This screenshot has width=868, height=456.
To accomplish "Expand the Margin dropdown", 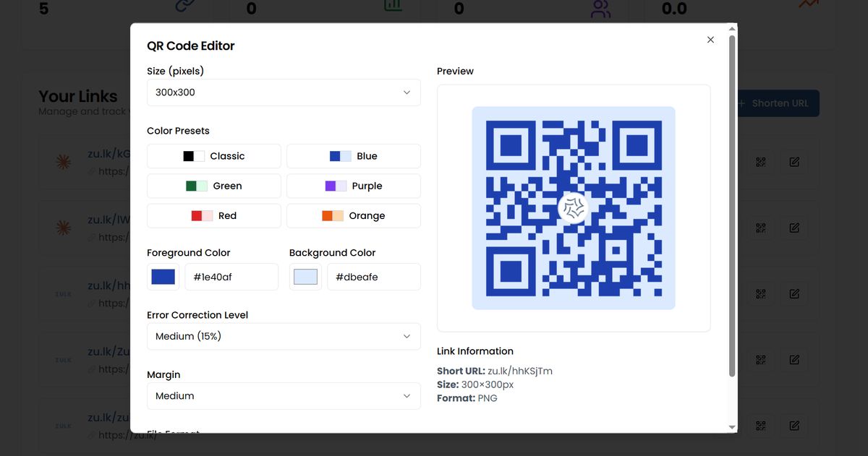I will (x=284, y=396).
